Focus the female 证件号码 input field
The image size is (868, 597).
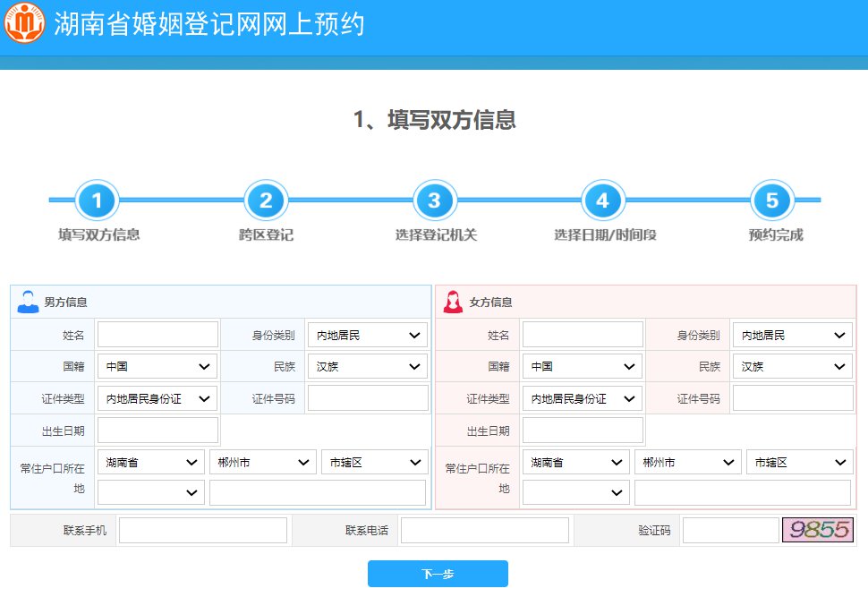(793, 398)
